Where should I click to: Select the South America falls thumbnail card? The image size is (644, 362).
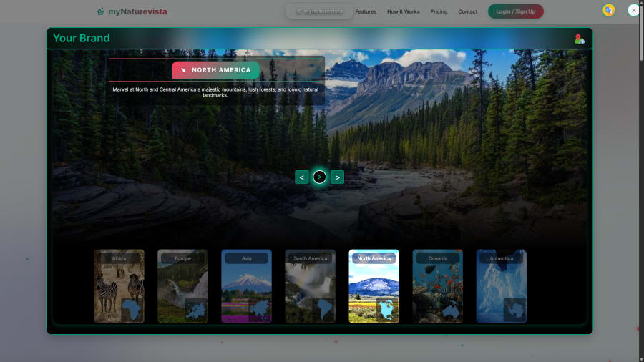[x=310, y=286]
